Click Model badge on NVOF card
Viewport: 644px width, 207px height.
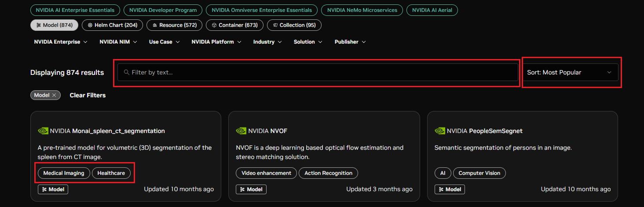[x=251, y=189]
